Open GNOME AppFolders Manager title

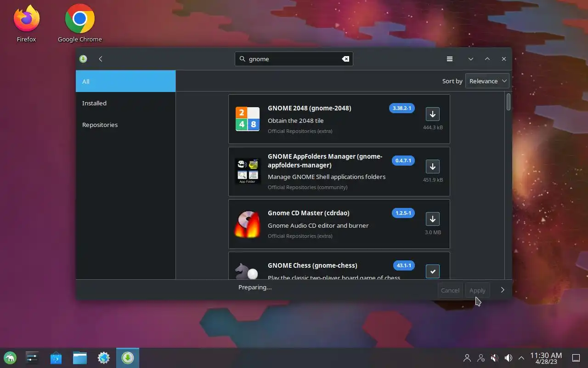pyautogui.click(x=325, y=161)
